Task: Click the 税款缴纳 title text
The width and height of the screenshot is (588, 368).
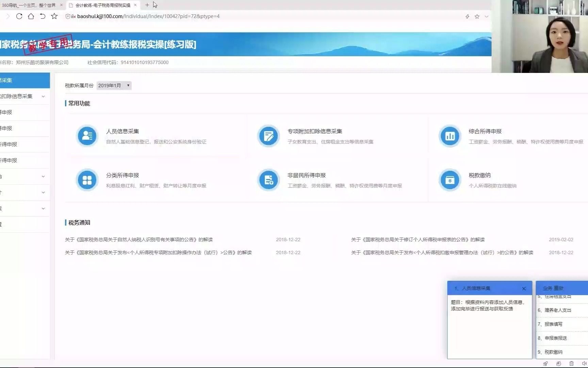Action: 479,175
